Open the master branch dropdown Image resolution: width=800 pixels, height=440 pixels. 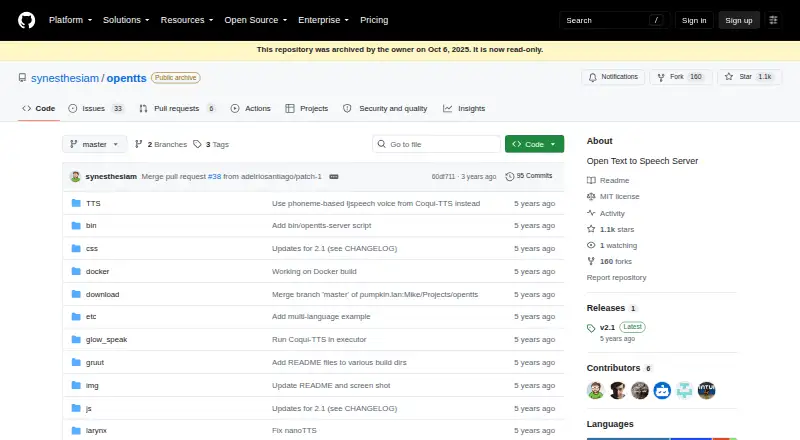(94, 144)
